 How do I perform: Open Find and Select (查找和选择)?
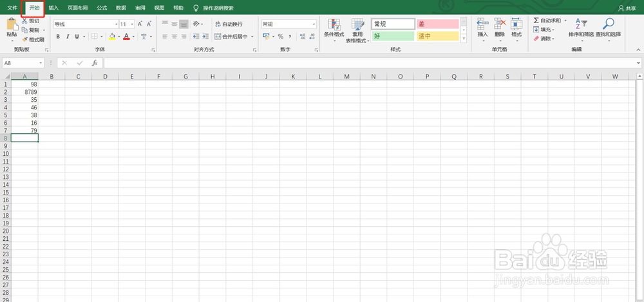(609, 30)
